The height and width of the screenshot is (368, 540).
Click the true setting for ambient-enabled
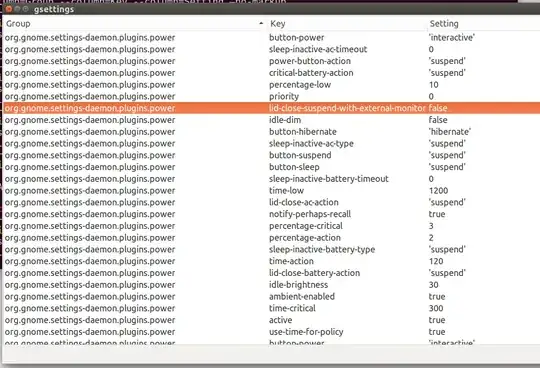click(x=437, y=296)
